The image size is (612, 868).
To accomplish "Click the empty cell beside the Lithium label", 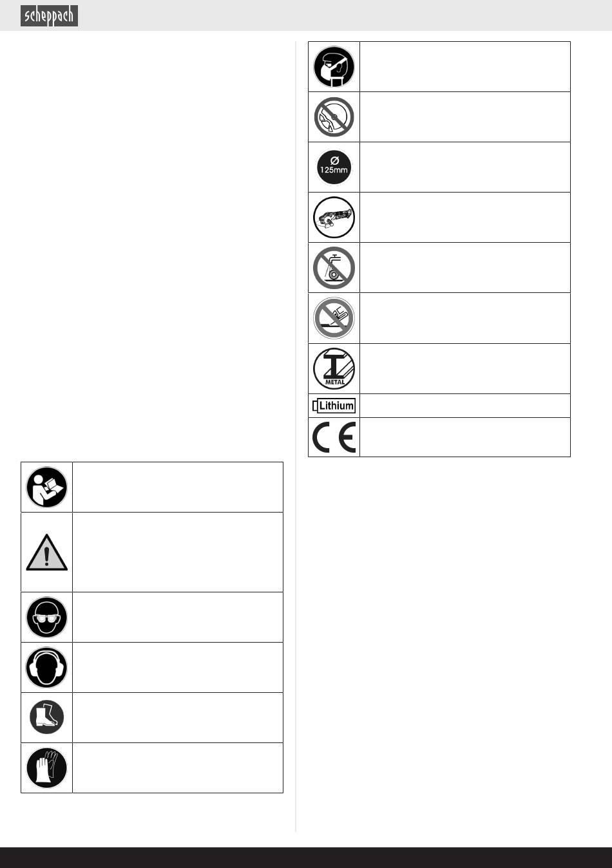I will coord(464,406).
